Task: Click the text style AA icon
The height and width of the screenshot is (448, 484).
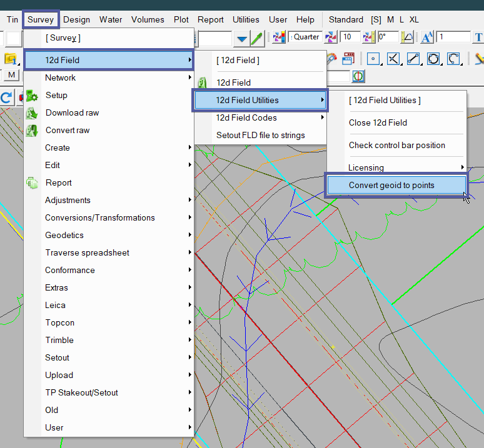Action: click(427, 37)
